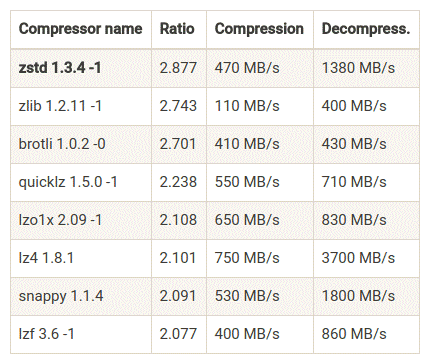Click the Compressor name column header
433x361 pixels.
tap(81, 29)
